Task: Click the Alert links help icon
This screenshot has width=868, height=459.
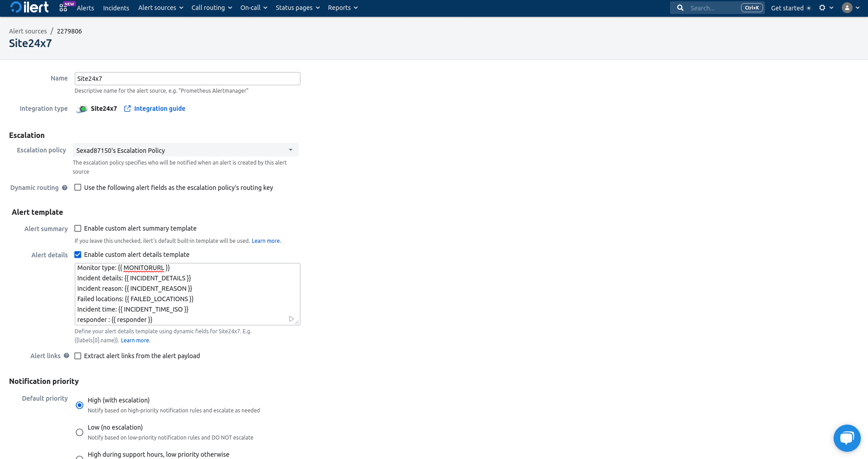Action: tap(66, 356)
